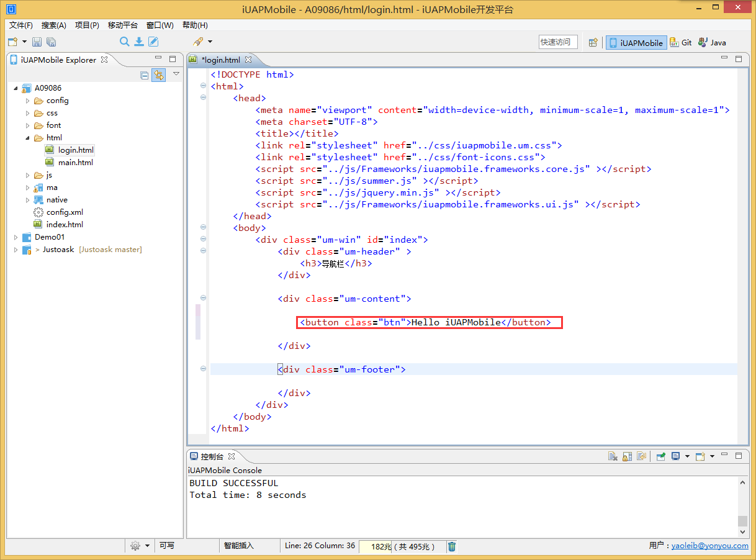
Task: Fold the head element in the editor gutter
Action: (x=203, y=98)
